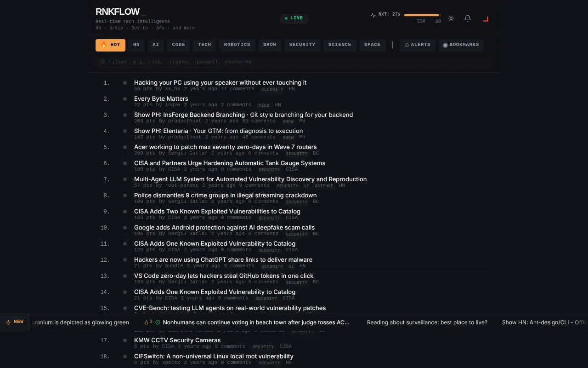Click the pulse activity icon beside NXT
The image size is (588, 368).
(x=373, y=15)
